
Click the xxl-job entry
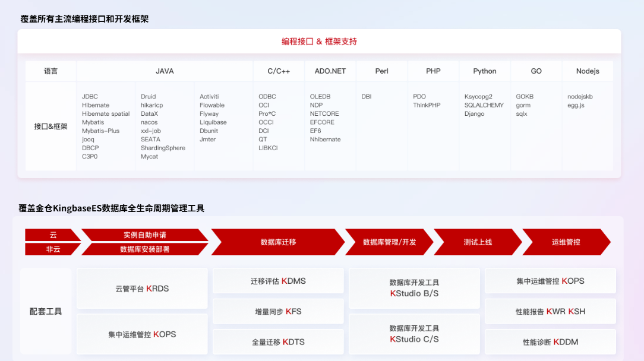[151, 131]
